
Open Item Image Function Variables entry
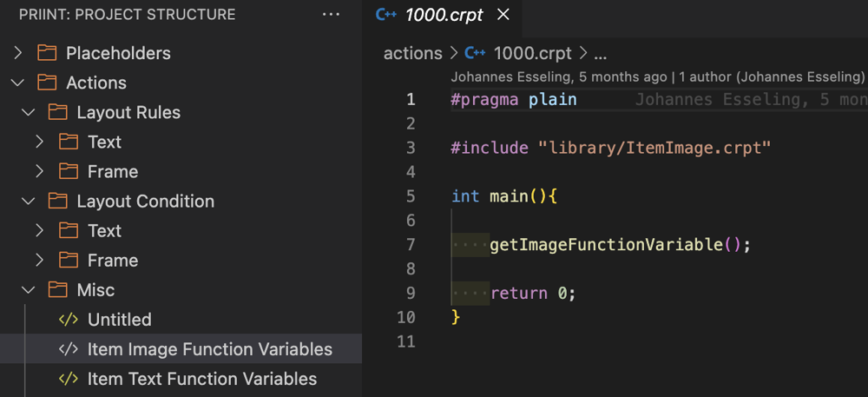click(181, 349)
